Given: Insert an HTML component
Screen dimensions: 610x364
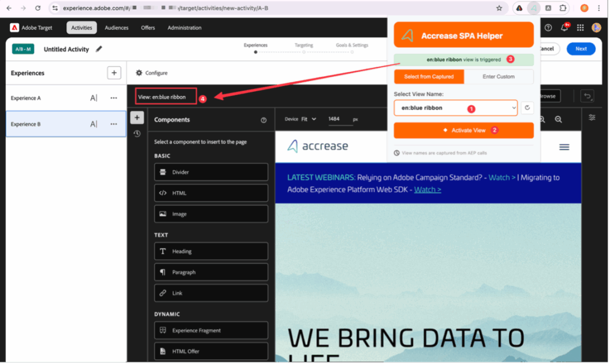Looking at the screenshot, I should click(x=211, y=193).
